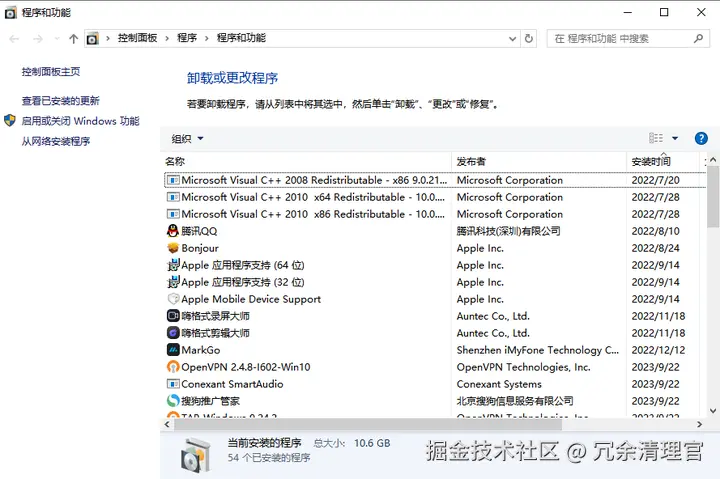Open the recent locations dropdown arrow

57,39
